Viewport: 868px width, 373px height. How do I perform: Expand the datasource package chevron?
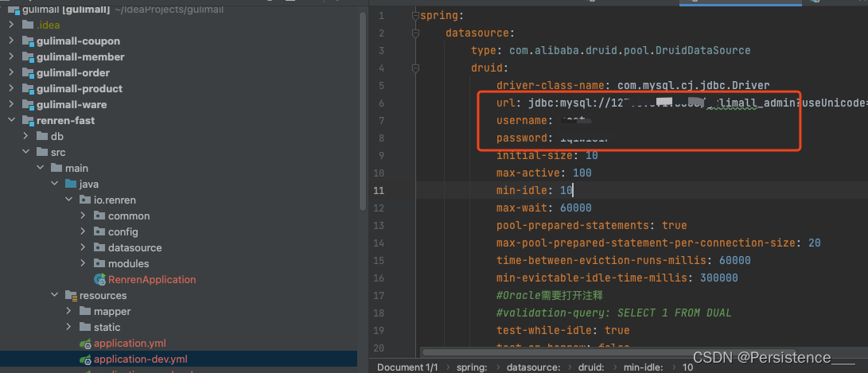click(x=83, y=248)
